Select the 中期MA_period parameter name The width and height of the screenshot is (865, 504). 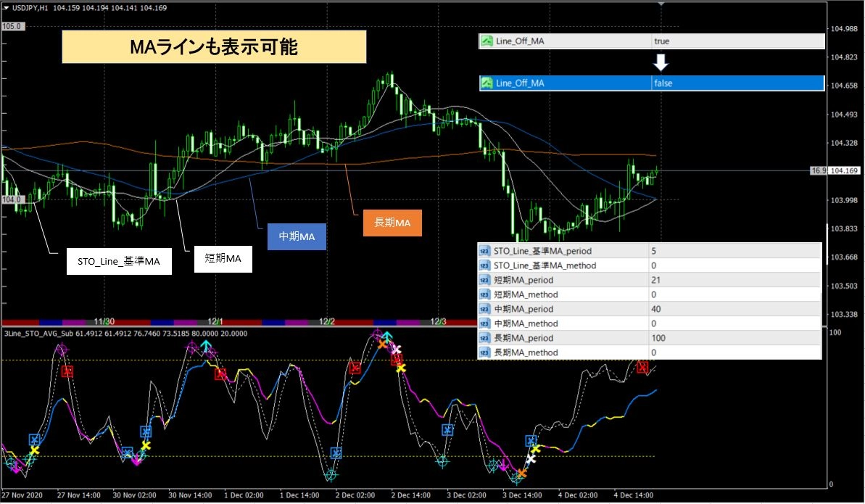point(523,309)
